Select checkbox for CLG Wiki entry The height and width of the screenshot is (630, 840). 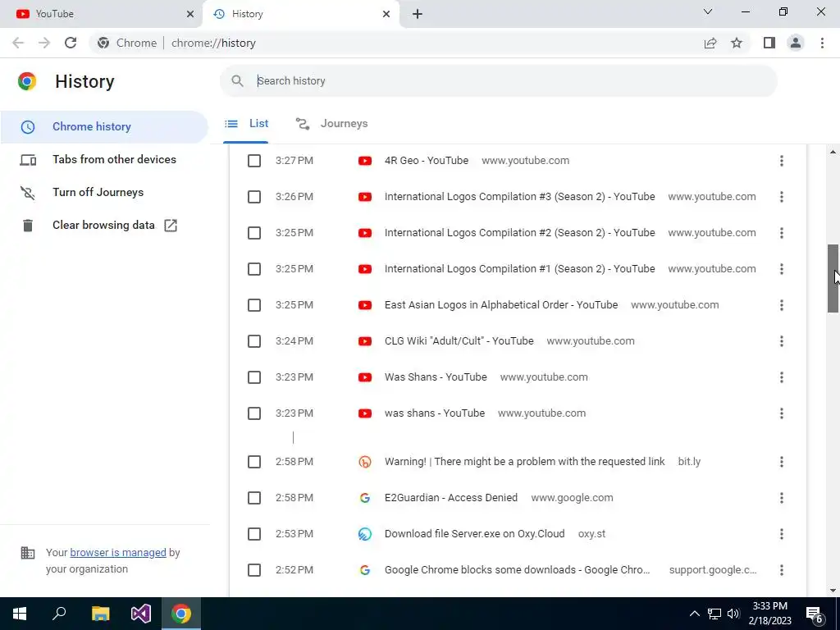(254, 341)
